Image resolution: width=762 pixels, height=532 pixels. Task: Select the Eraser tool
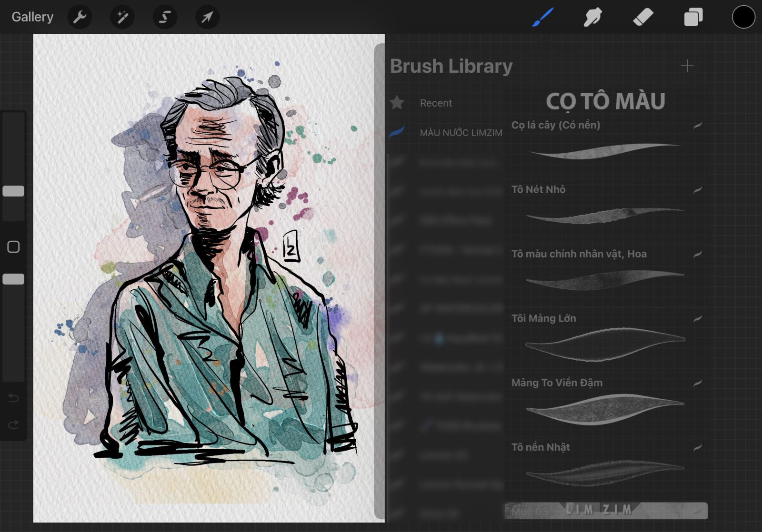[x=643, y=18]
